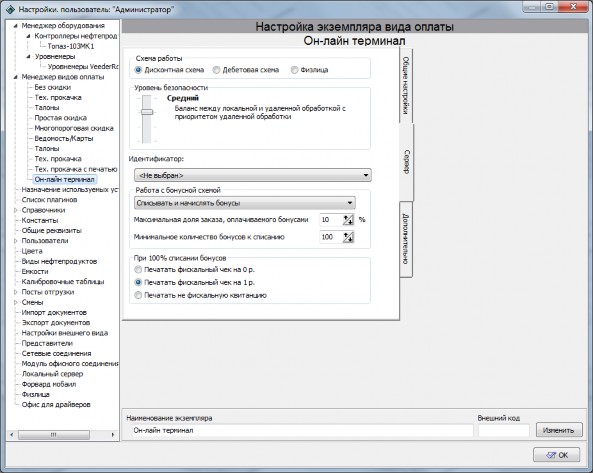The image size is (593, 473).
Task: Switch to the Сервер vertical tab
Action: (x=406, y=163)
